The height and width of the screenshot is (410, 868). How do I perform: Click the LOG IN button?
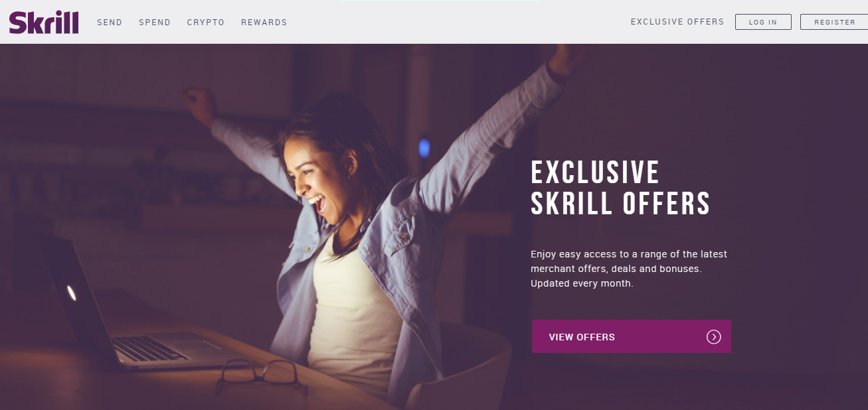tap(763, 22)
